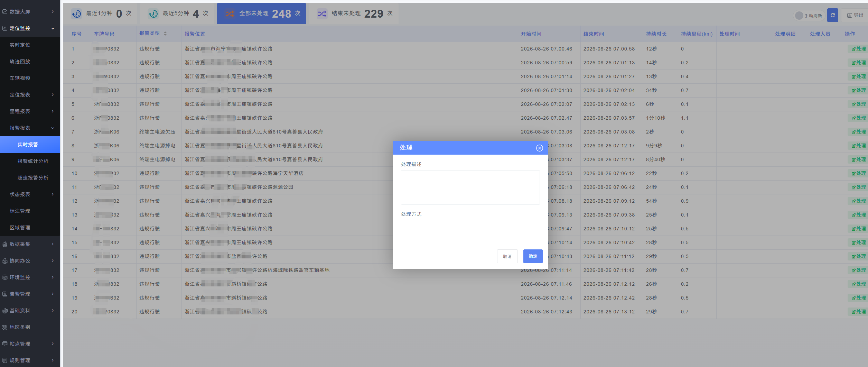Click the 最近5分钟 clock icon
868x367 pixels.
click(153, 13)
